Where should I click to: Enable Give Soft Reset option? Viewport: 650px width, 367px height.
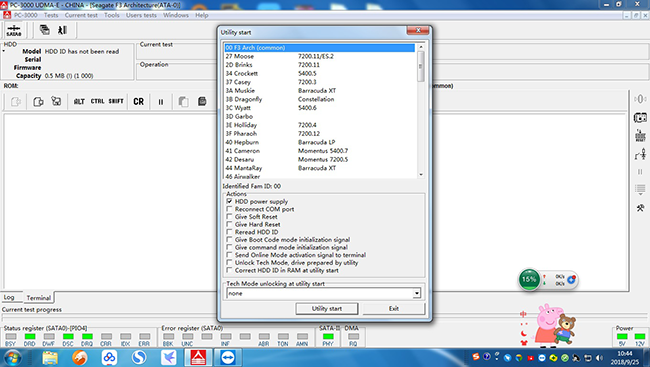click(229, 216)
